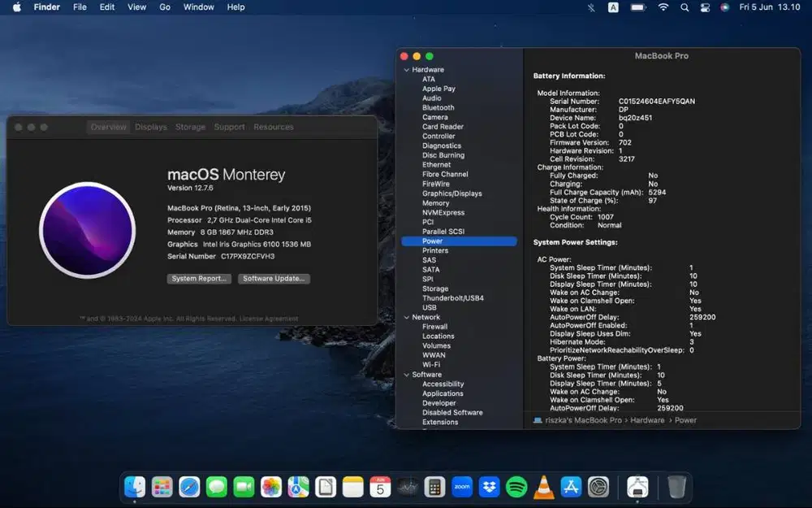The width and height of the screenshot is (812, 508).
Task: Open Launchpad in the Dock
Action: tap(162, 487)
